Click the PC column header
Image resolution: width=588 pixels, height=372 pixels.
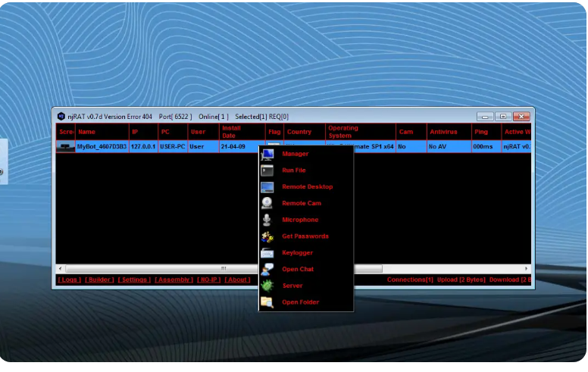[x=173, y=132]
